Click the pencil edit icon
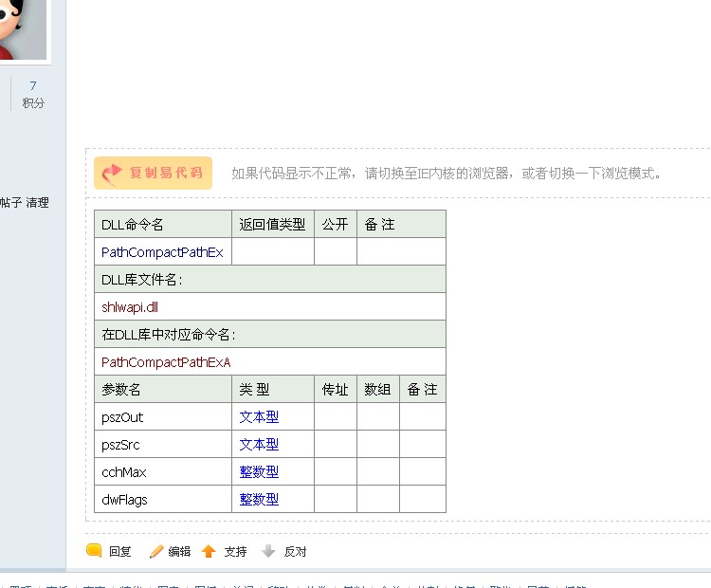The image size is (711, 588). 156,551
